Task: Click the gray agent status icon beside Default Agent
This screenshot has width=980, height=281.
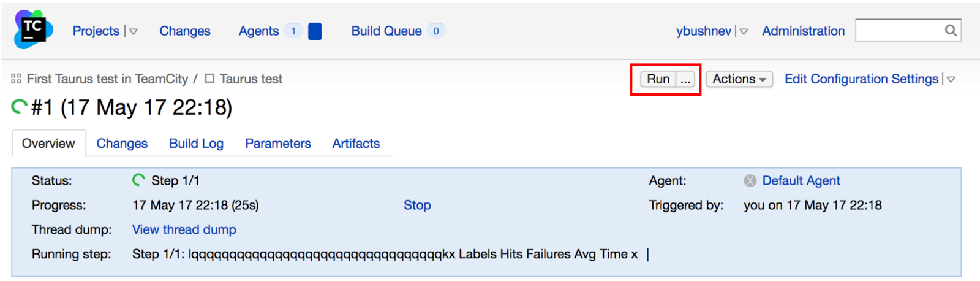Action: 750,180
